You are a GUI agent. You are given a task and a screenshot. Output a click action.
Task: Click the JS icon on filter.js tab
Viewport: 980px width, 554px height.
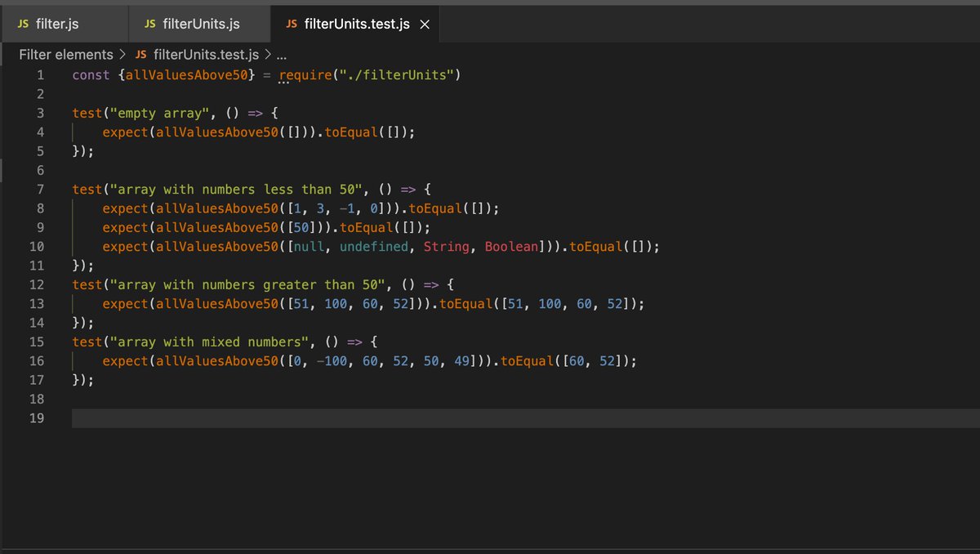coord(23,25)
